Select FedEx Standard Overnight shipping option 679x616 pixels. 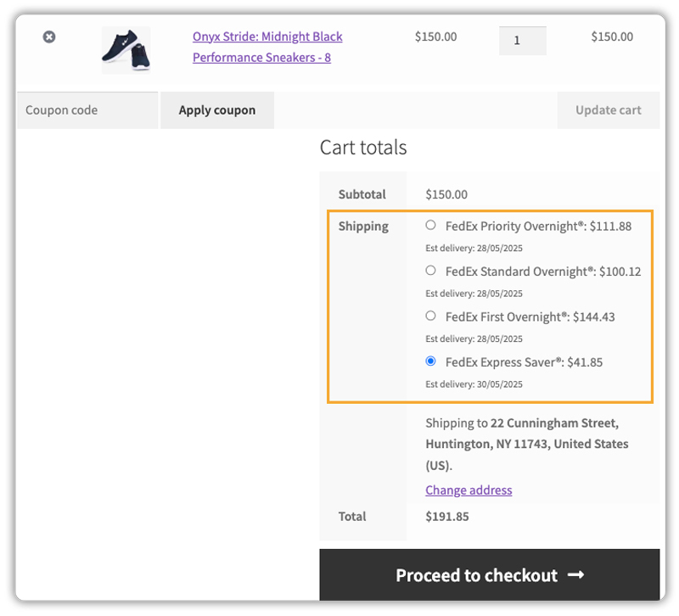pyautogui.click(x=430, y=270)
